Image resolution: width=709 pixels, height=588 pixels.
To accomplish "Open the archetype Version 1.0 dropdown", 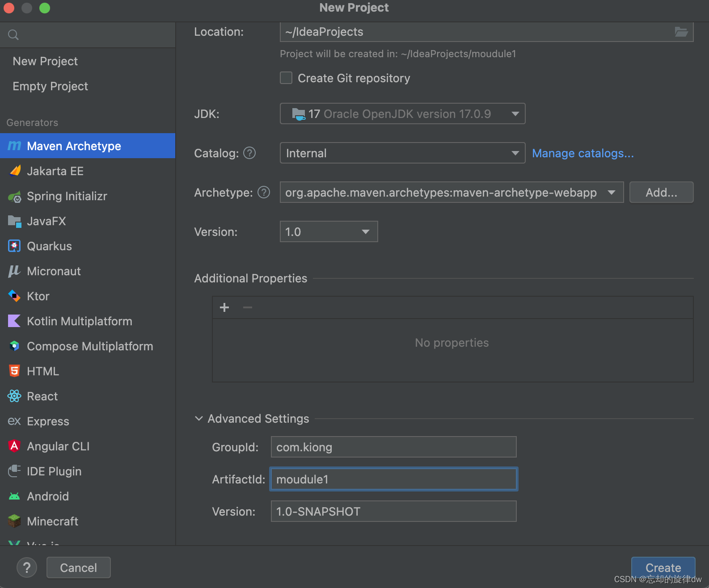I will point(329,232).
